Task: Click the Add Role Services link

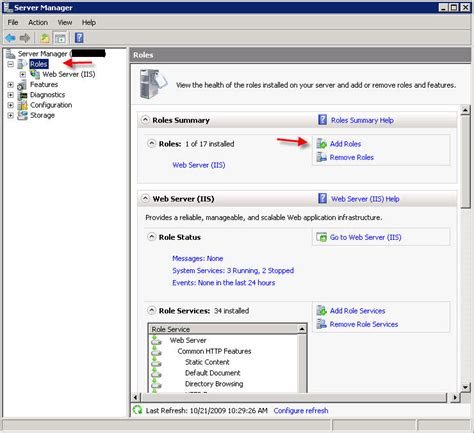Action: 357,311
